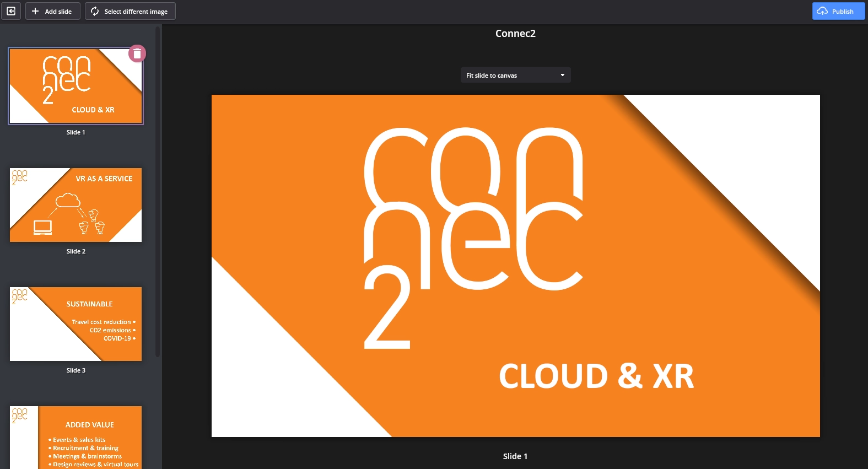Screen dimensions: 868x469
Task: Expand the zoom dropdown caret arrow
Action: click(x=562, y=76)
